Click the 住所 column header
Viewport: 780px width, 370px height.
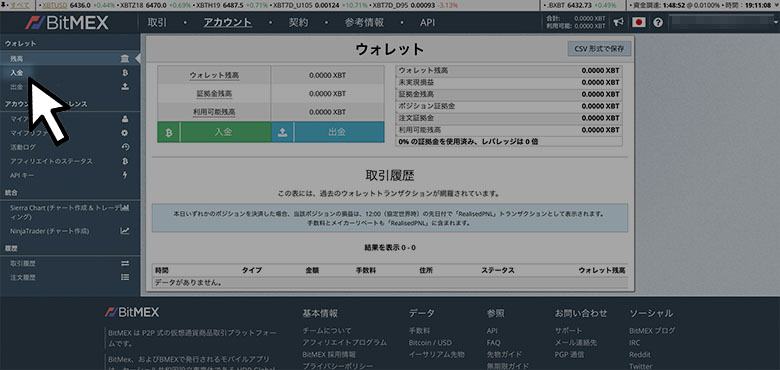coord(426,271)
